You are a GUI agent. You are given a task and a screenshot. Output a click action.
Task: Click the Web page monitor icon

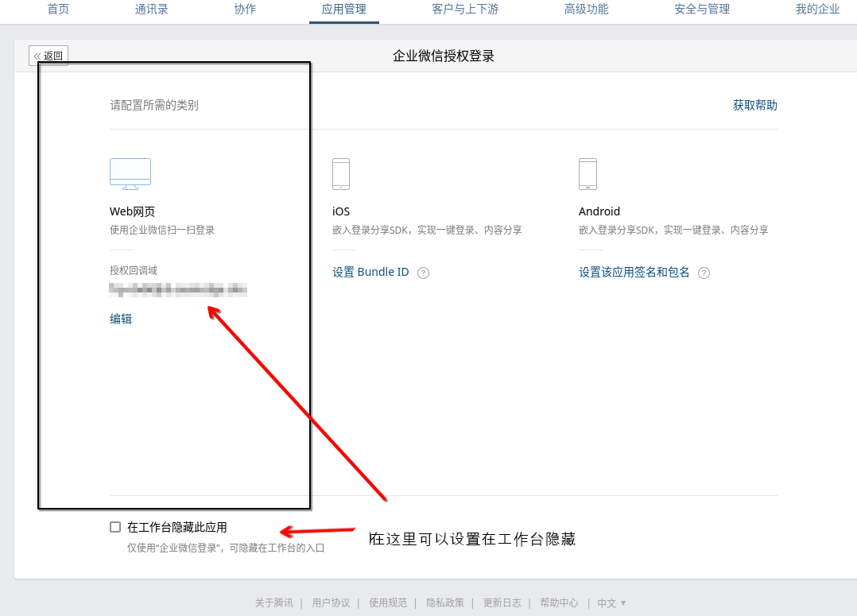point(130,173)
